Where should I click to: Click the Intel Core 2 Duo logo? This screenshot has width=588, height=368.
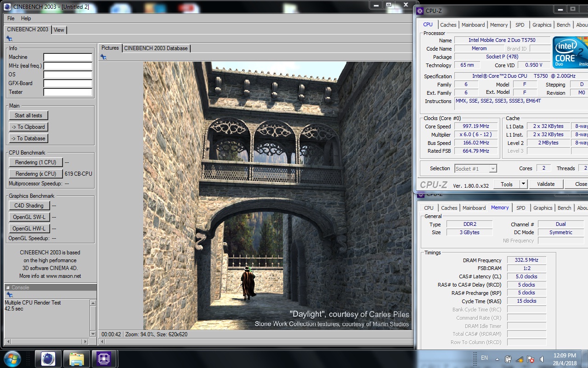[570, 52]
